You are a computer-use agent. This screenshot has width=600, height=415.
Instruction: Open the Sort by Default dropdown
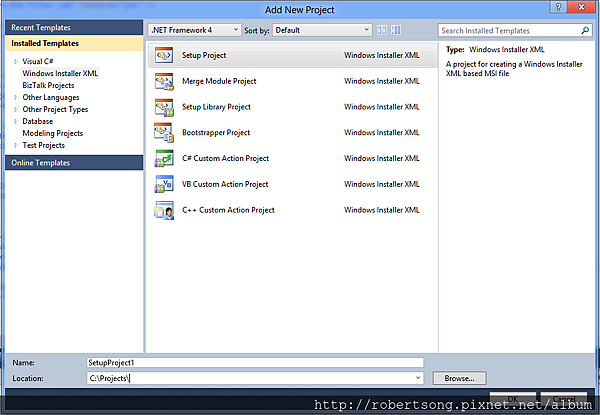pyautogui.click(x=322, y=30)
